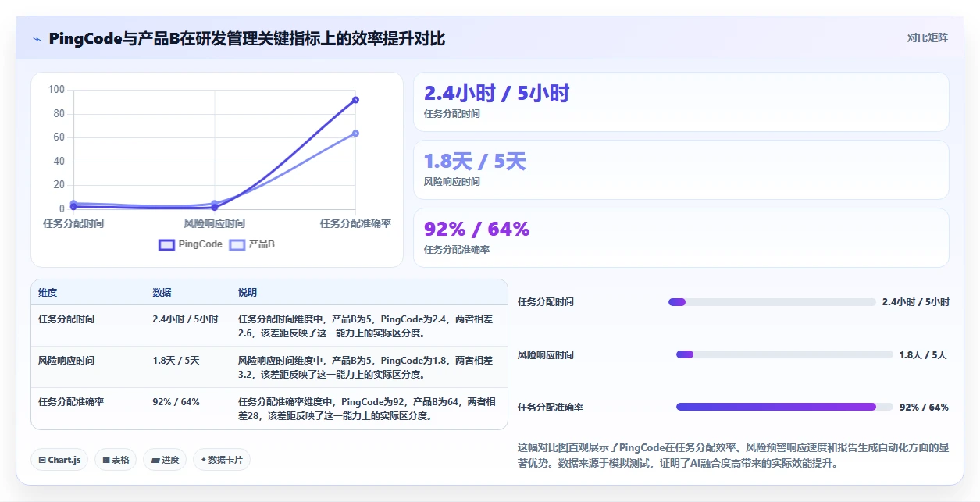The height and width of the screenshot is (502, 980).
Task: Click the 任务分配准确率 x-axis label on the chart
Action: click(355, 223)
